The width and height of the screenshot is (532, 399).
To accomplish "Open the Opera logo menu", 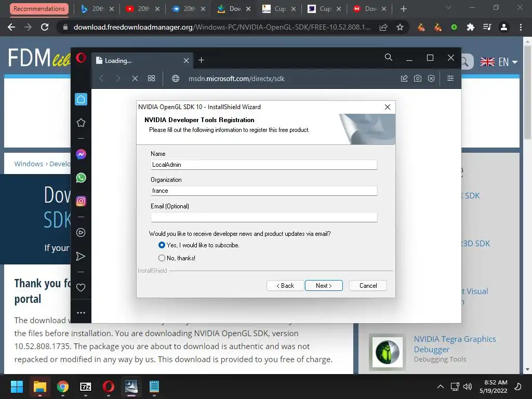I will click(81, 58).
